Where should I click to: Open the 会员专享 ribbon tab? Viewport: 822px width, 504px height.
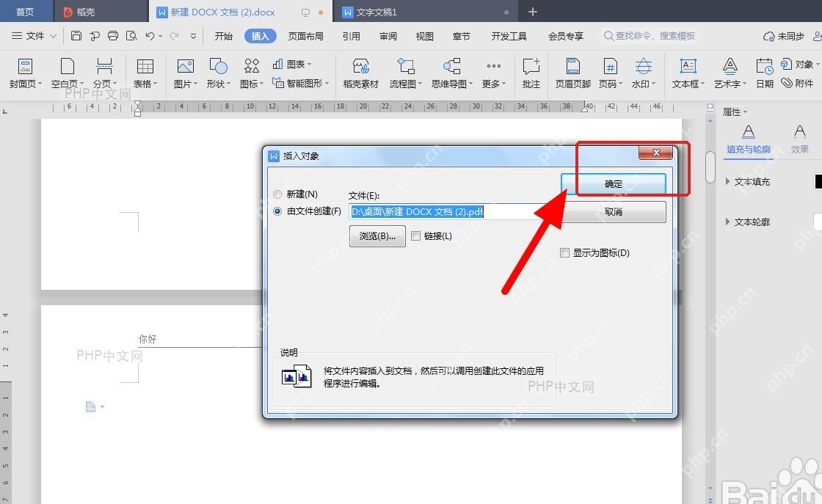click(566, 36)
